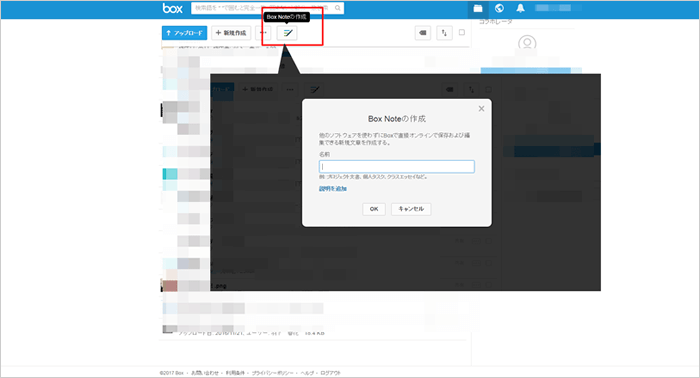Click the collaborator avatar icon
Viewport: 700px width, 378px height.
click(x=527, y=43)
